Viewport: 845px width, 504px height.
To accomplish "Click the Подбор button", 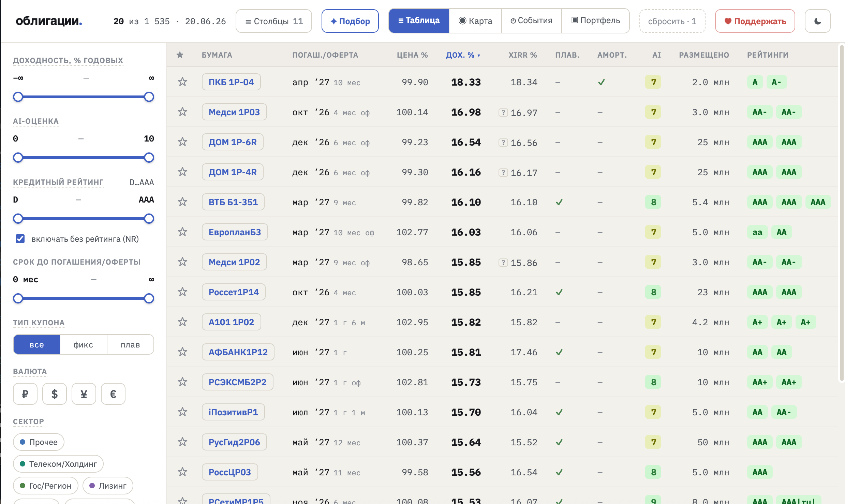I will [x=350, y=21].
